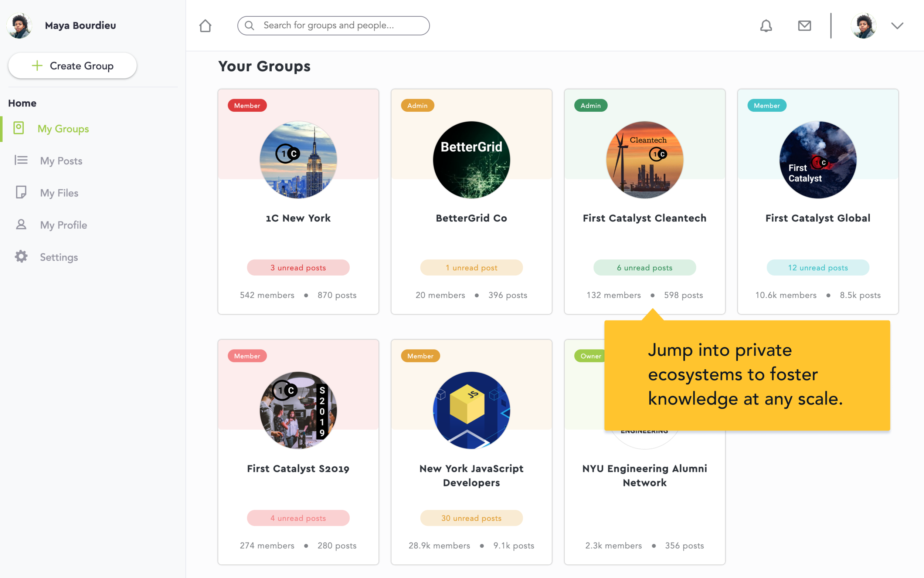This screenshot has height=578, width=924.
Task: Click the Member badge on 1C New York
Action: (x=247, y=105)
